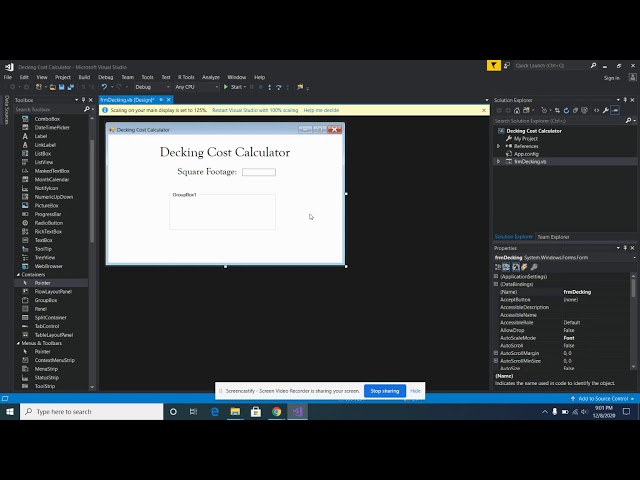Click Properties page icon in Properties panel
Viewport: 640px width, 480px height.
(533, 267)
